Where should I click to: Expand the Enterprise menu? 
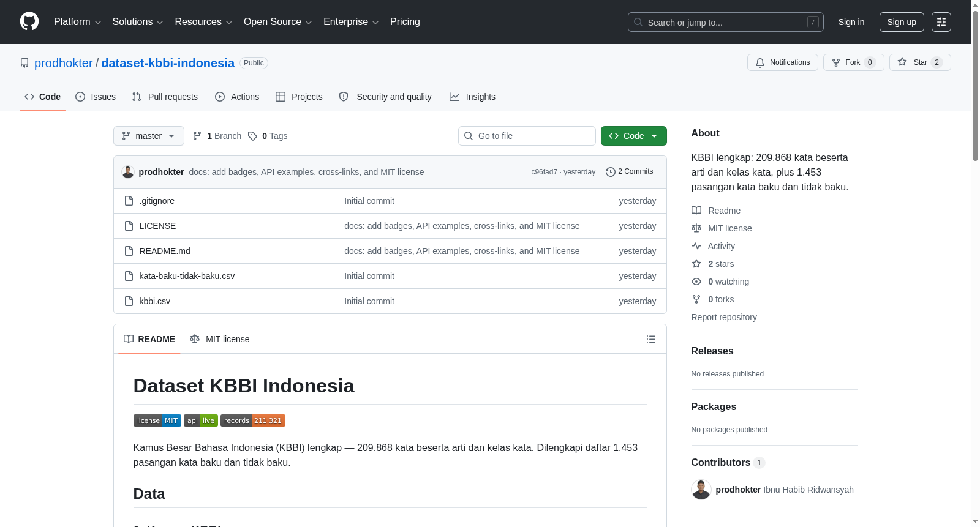351,22
